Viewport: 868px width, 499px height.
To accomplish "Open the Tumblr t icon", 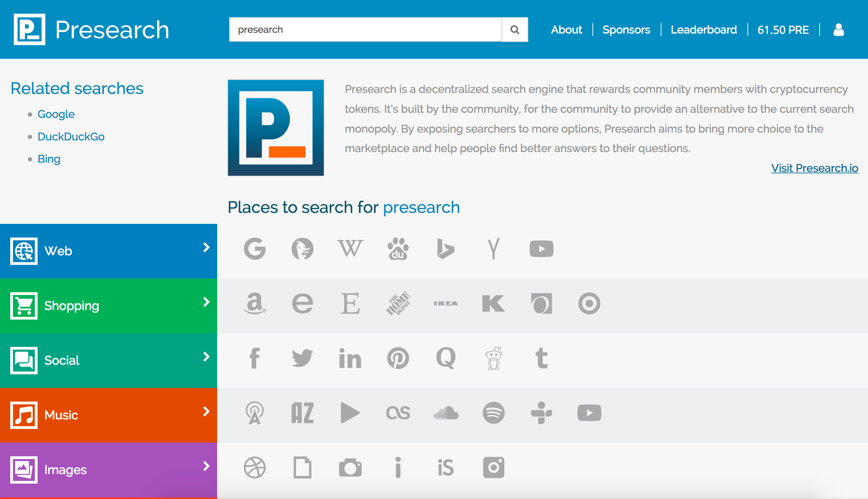I will (x=541, y=358).
